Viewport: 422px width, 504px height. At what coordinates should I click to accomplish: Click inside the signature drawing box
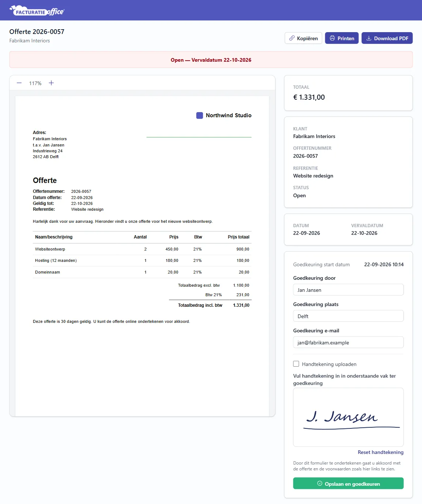pos(348,417)
